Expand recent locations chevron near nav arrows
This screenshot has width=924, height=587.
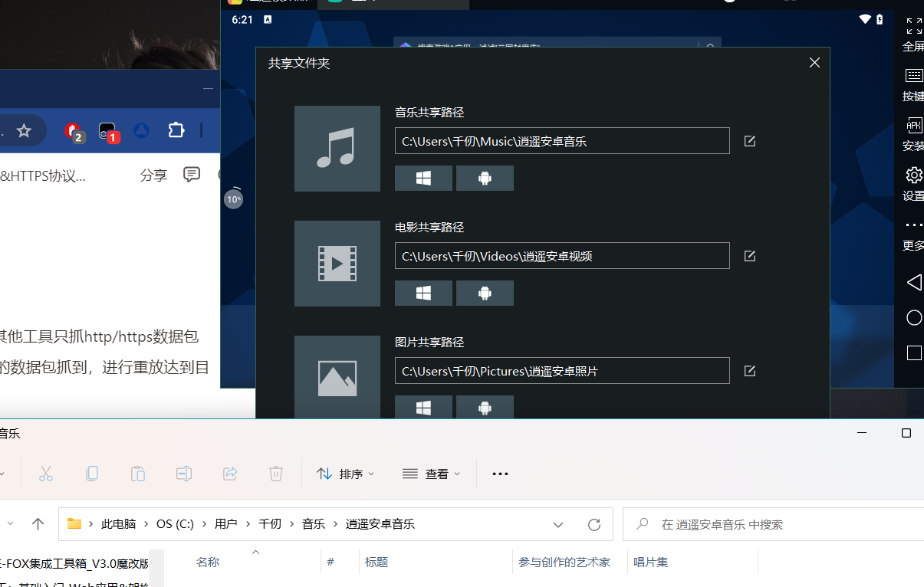pyautogui.click(x=10, y=524)
